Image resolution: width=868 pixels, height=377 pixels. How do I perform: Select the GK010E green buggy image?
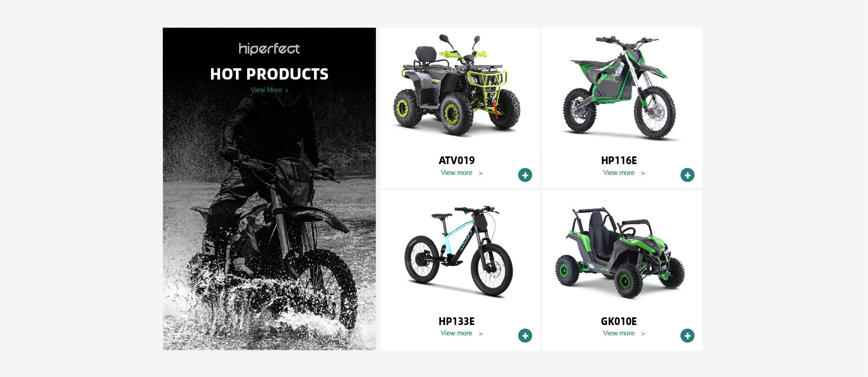click(619, 253)
